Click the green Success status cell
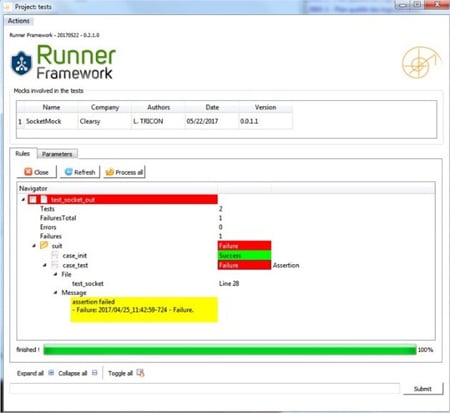Image resolution: width=450 pixels, height=413 pixels. coord(244,256)
